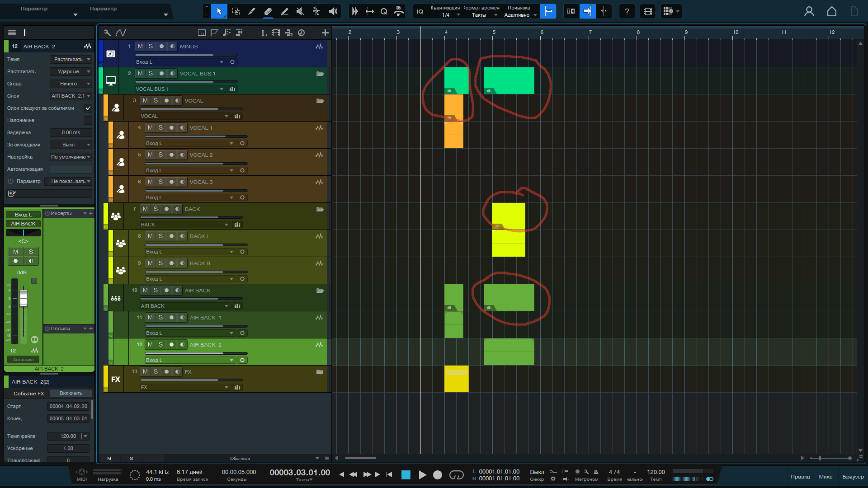Open the video player icon
Screen dimensions: 868x488
[x=647, y=11]
